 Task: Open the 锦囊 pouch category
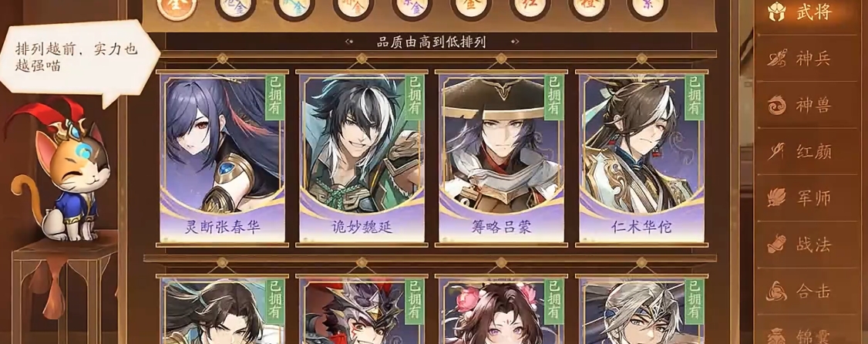(803, 334)
